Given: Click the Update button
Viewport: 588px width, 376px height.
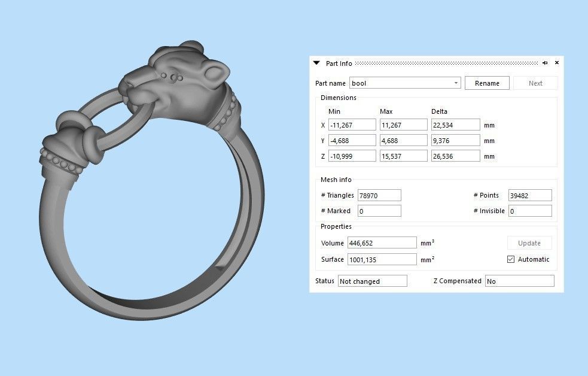Looking at the screenshot, I should 529,243.
